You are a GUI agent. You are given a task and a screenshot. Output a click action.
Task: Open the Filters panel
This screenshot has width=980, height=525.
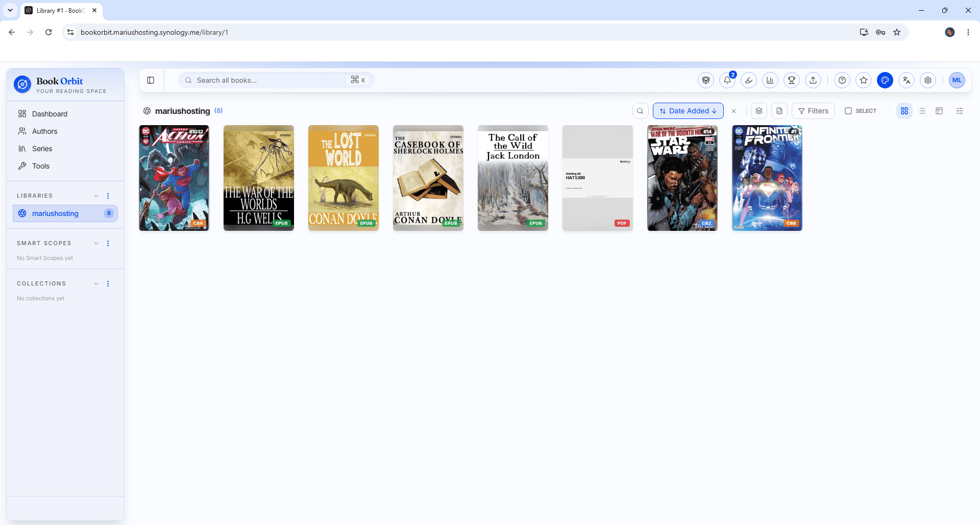pyautogui.click(x=813, y=111)
